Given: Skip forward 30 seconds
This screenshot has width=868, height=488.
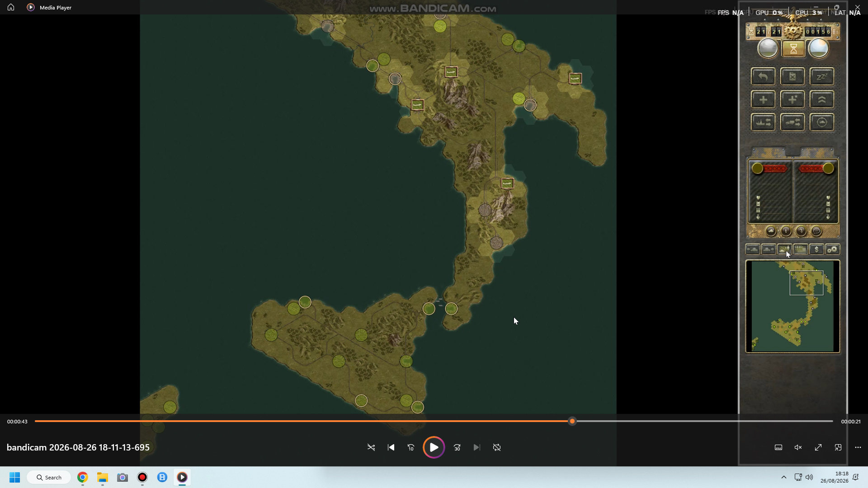Looking at the screenshot, I should (457, 447).
